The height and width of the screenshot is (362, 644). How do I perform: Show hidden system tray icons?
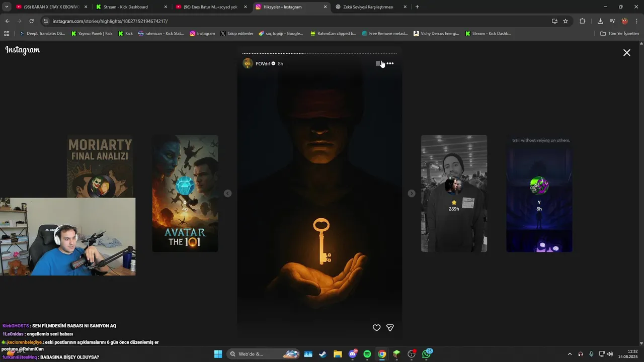570,354
